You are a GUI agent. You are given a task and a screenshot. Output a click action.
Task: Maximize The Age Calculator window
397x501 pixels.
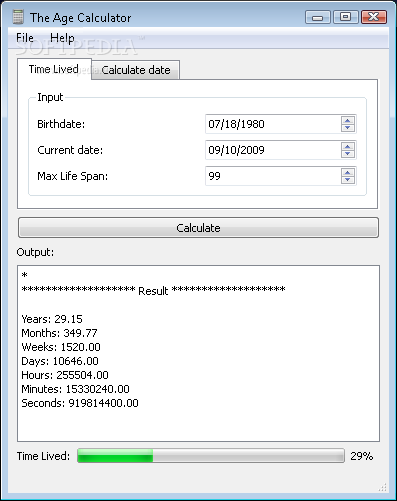(x=345, y=17)
